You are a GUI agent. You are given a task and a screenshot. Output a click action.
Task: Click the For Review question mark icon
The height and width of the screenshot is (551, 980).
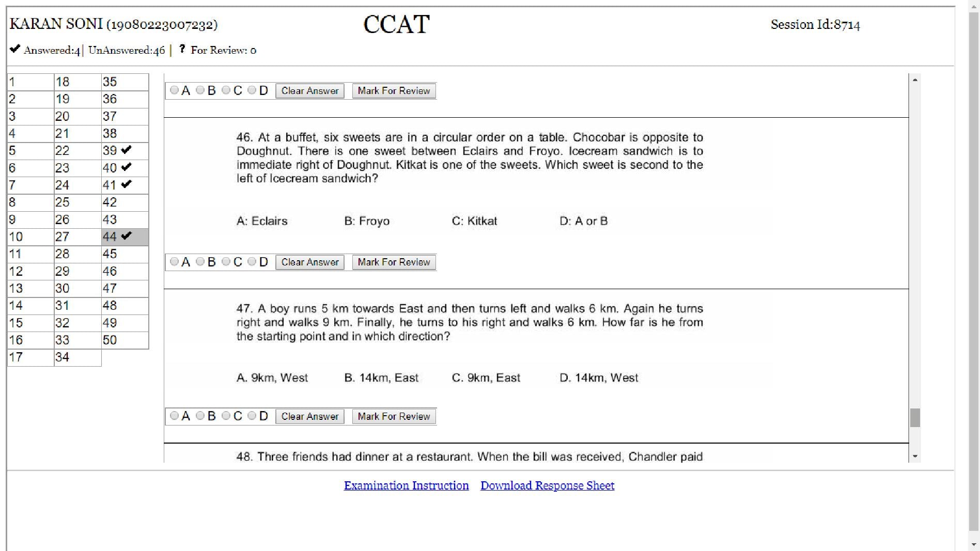181,49
